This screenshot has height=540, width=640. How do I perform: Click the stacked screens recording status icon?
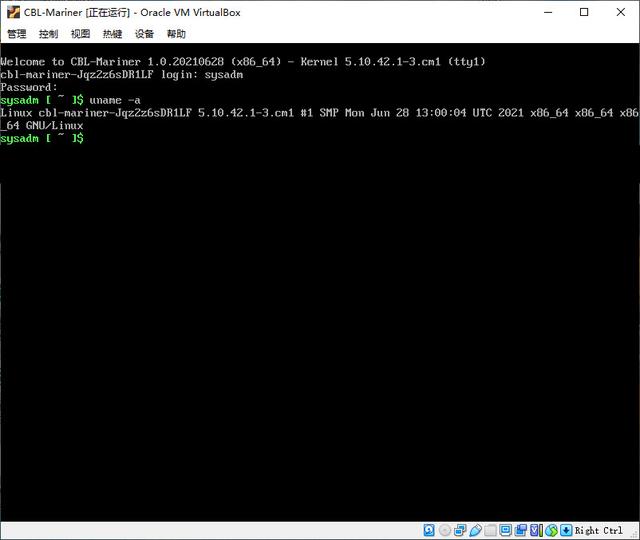point(521,530)
